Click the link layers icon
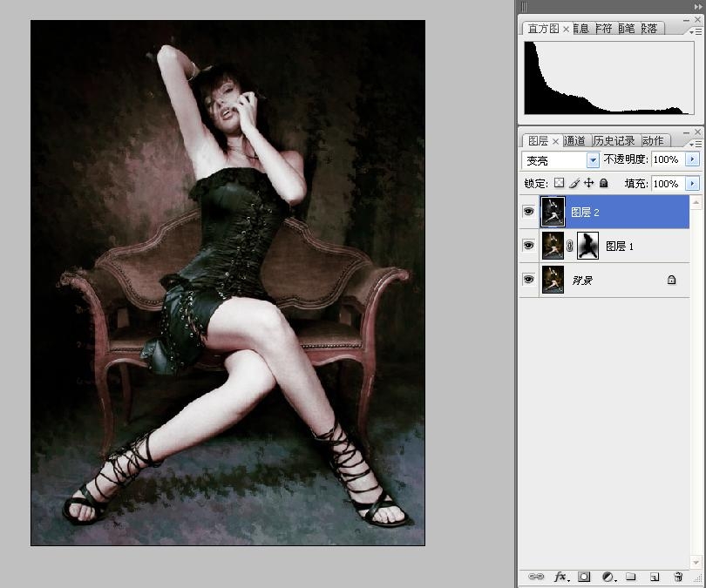Viewport: 706px width, 588px height. (536, 577)
